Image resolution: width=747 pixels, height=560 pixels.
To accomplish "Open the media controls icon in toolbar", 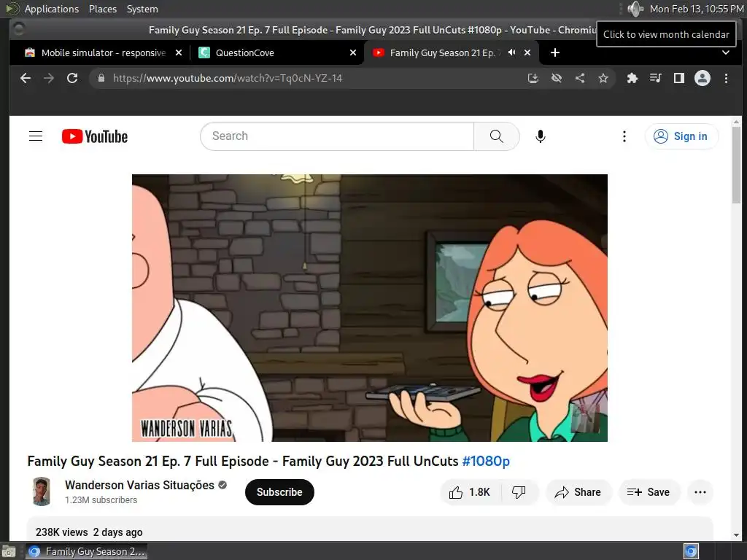I will pos(656,78).
